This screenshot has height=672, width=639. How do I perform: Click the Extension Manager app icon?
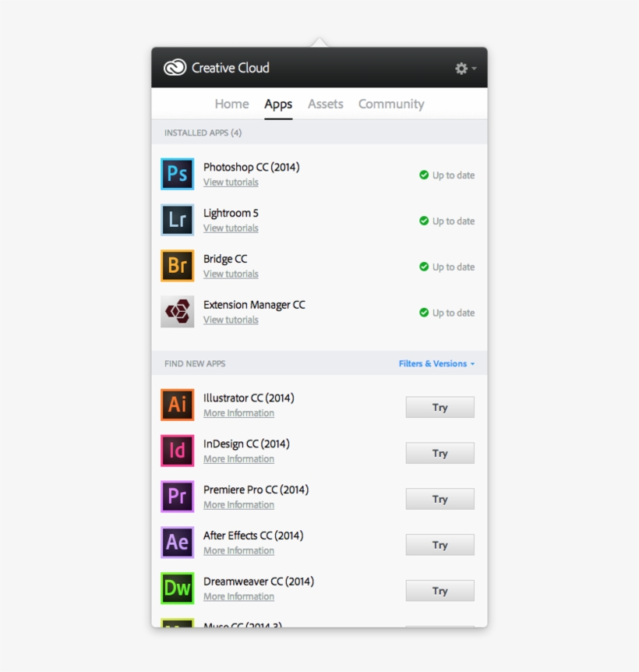click(x=178, y=312)
